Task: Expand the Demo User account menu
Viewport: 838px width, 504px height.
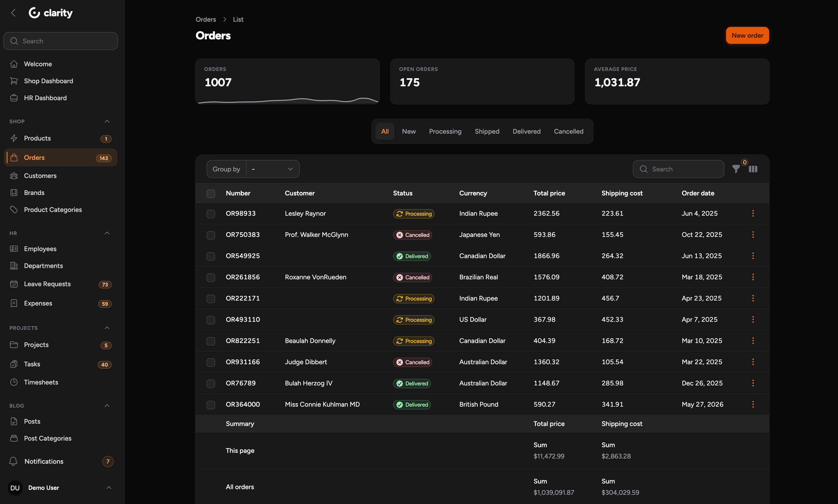Action: pos(109,488)
